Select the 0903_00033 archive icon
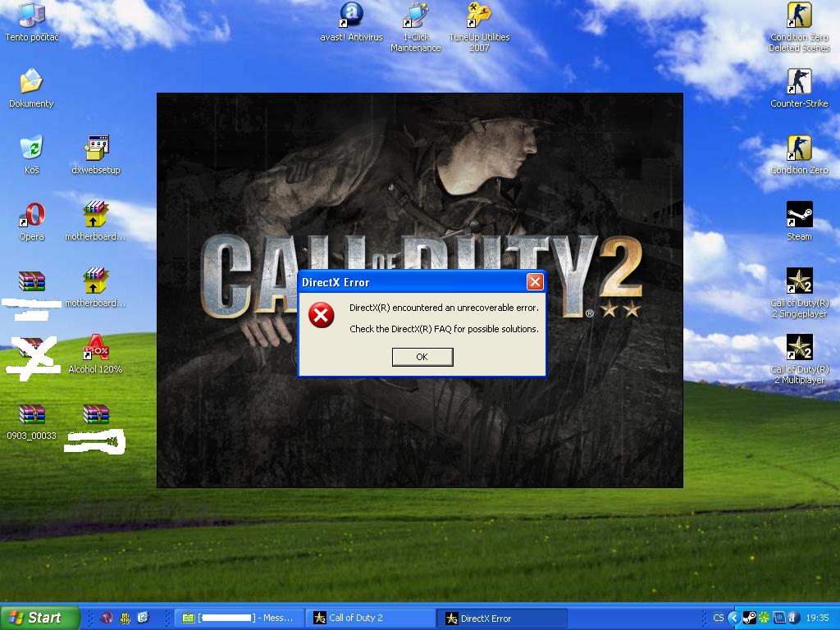This screenshot has width=840, height=630. click(x=32, y=422)
